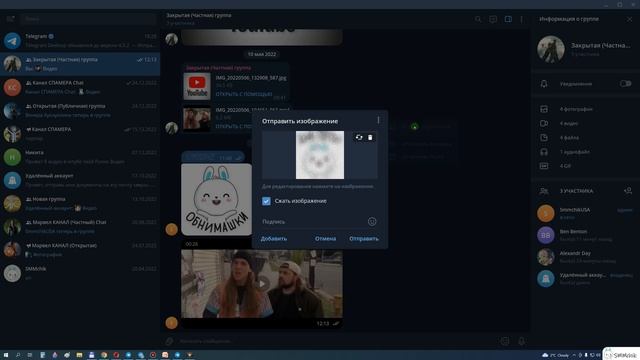The width and height of the screenshot is (640, 360).
Task: Click the microphone voice message icon
Action: click(x=521, y=341)
